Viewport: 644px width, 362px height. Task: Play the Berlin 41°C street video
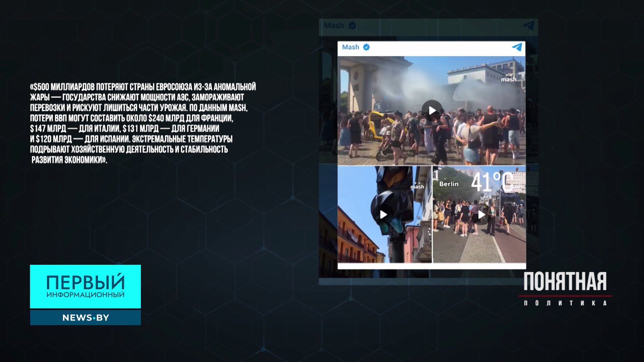(481, 215)
